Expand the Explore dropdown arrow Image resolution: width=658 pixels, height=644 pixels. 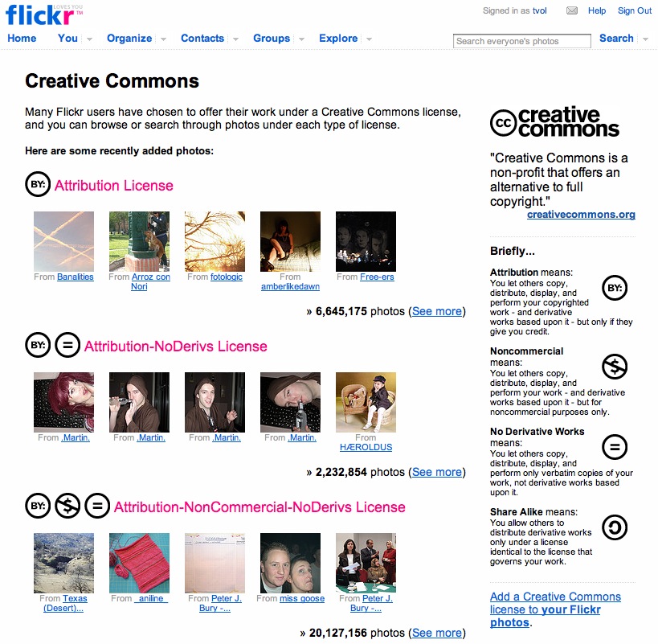[x=369, y=39]
